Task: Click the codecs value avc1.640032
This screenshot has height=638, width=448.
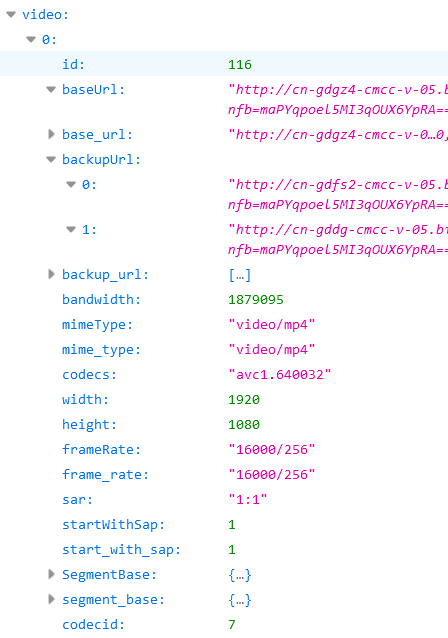Action: (280, 375)
